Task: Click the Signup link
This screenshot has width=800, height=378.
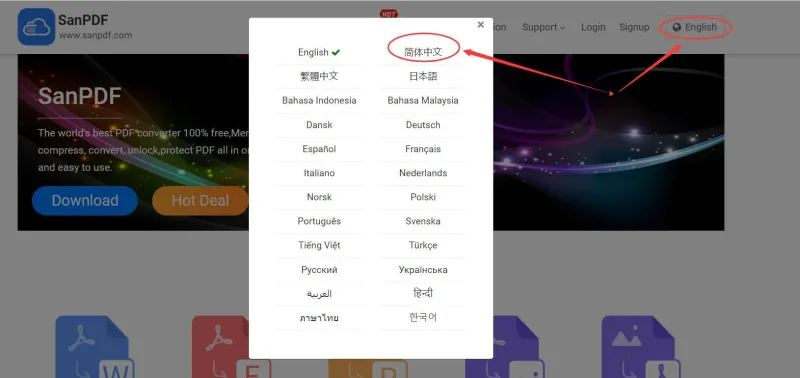Action: (x=634, y=28)
